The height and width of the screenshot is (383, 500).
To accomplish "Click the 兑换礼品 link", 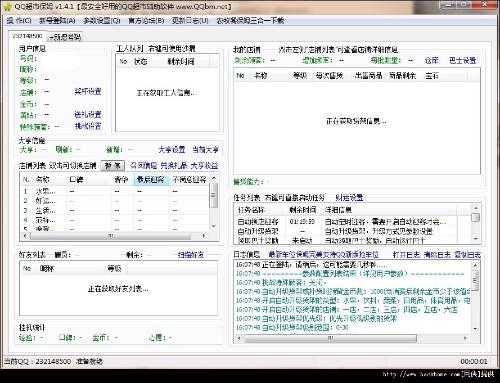I will click(x=173, y=165).
